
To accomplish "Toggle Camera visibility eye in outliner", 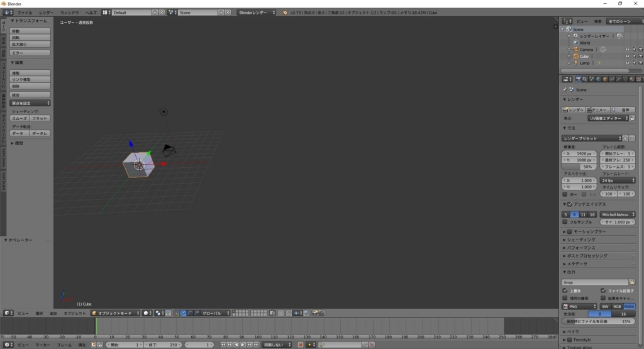I will pyautogui.click(x=627, y=49).
